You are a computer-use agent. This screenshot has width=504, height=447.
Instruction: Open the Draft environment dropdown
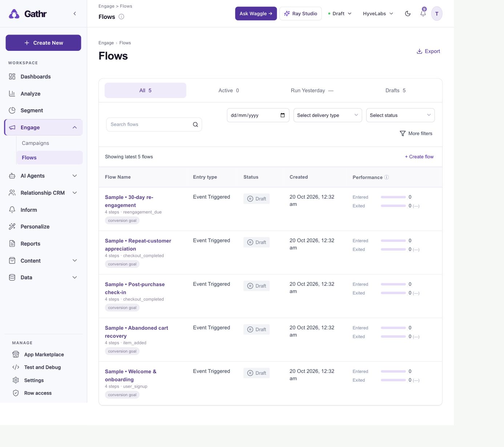(x=340, y=13)
